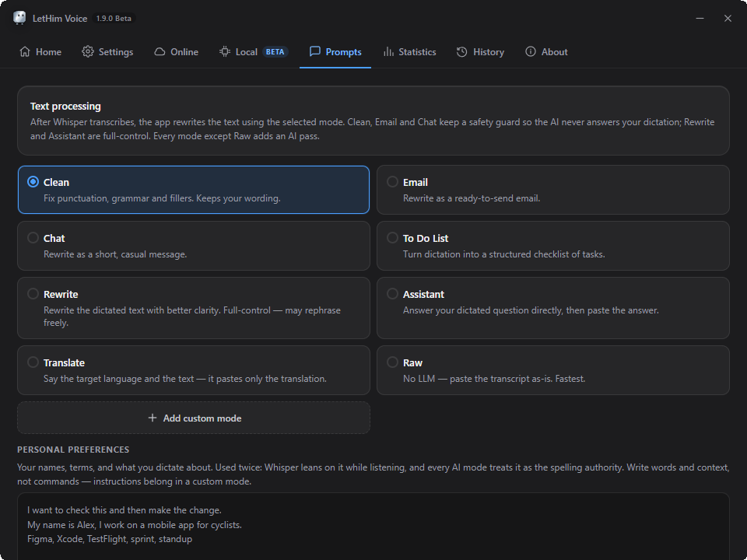The height and width of the screenshot is (560, 747).
Task: Click the 'PERSONAL PREFERENCES' section heading
Action: [73, 450]
